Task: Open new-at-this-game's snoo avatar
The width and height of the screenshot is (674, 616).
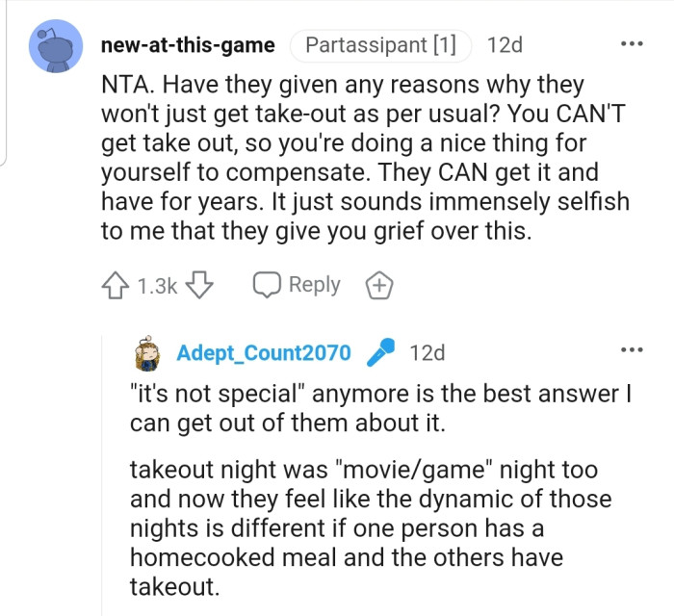Action: click(55, 46)
